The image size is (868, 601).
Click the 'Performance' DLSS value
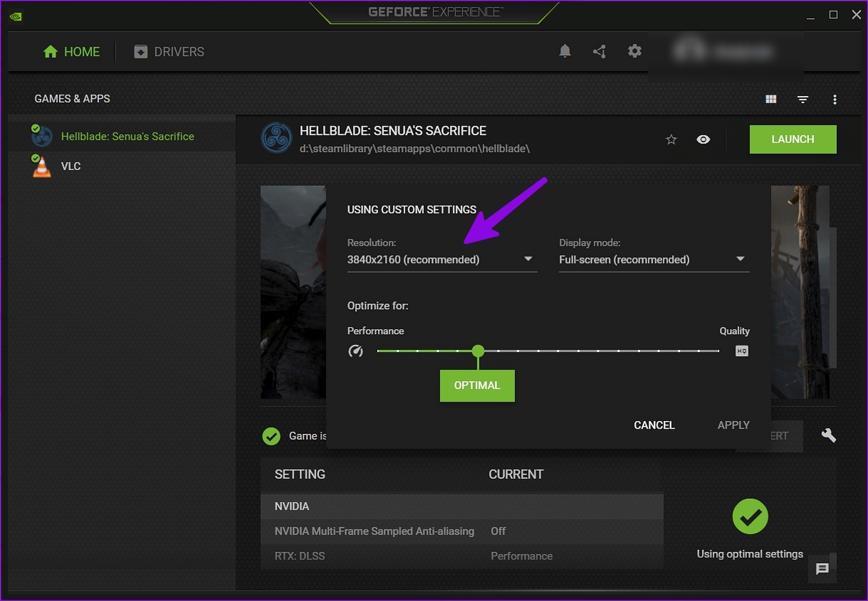(x=521, y=556)
